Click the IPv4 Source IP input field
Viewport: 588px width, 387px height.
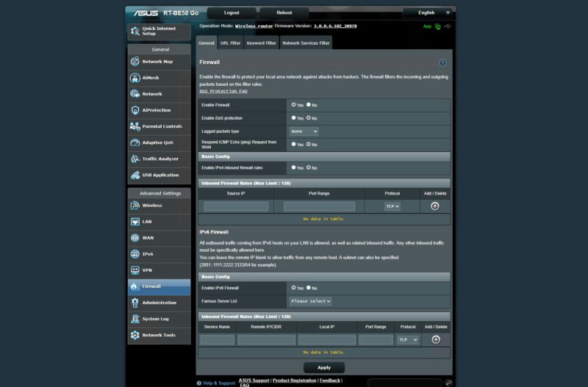(x=236, y=206)
